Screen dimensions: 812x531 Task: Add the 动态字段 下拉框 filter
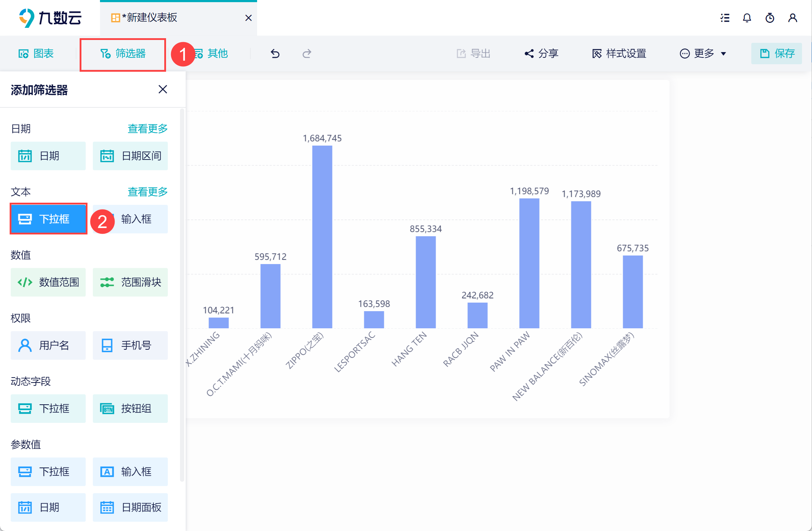pyautogui.click(x=48, y=409)
